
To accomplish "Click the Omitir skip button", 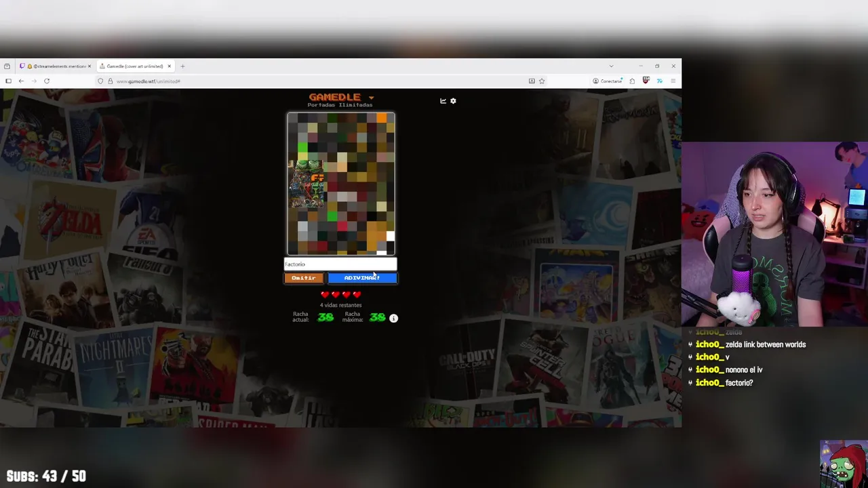I will tap(304, 278).
